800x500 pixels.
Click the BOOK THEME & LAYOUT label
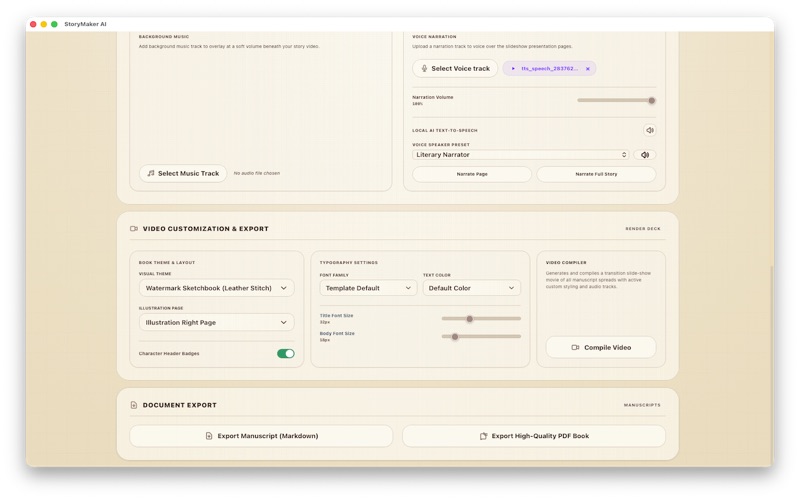click(x=167, y=263)
